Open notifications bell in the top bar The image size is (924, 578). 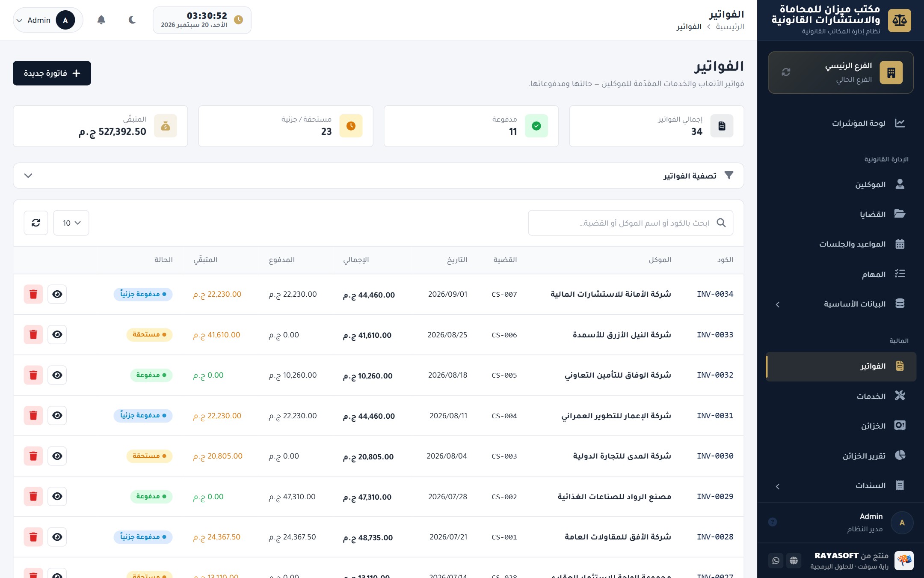101,20
